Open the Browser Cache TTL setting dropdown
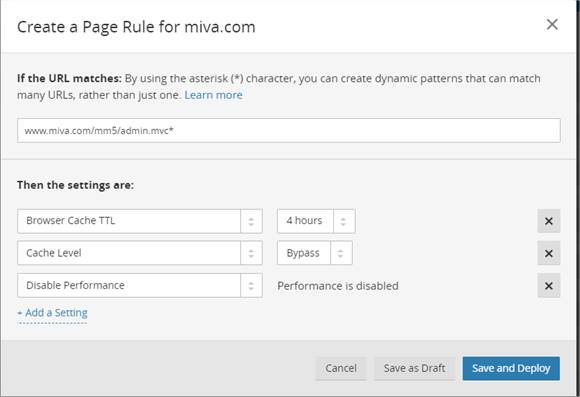This screenshot has width=580, height=397. pos(140,221)
